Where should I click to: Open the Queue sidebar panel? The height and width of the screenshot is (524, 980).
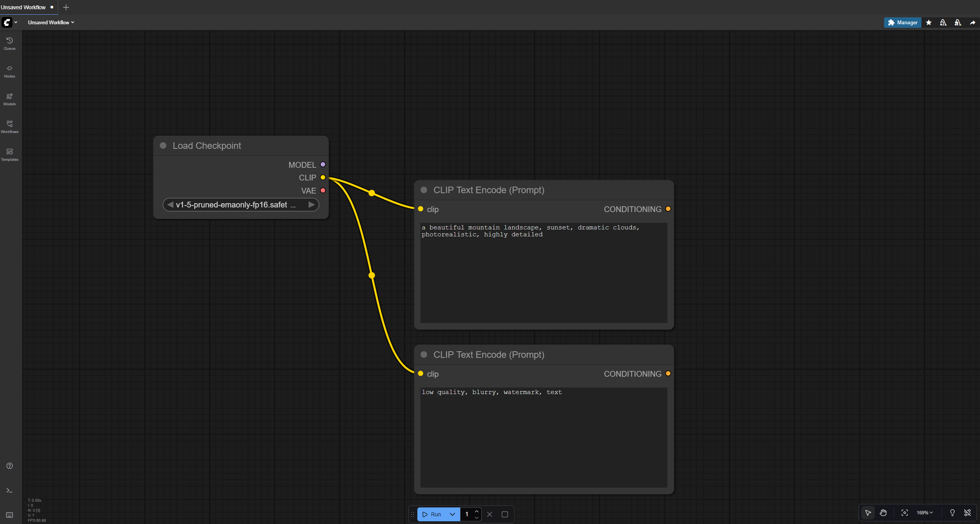point(10,43)
